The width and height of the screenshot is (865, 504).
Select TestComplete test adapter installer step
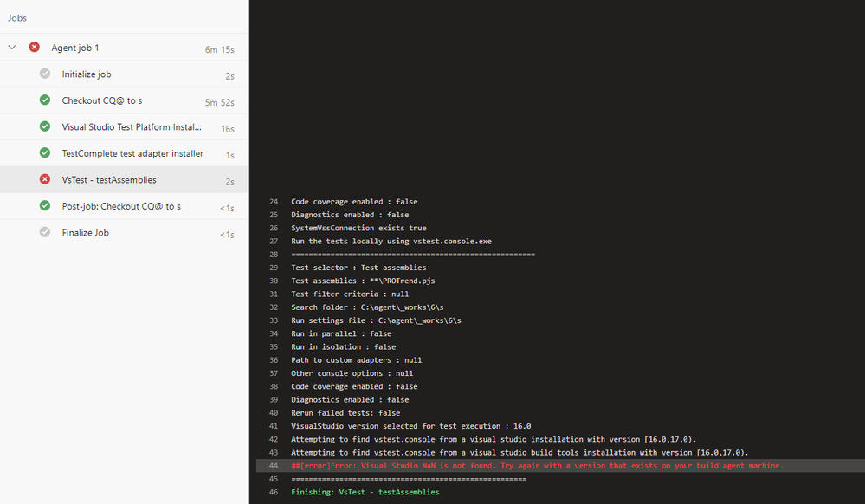(132, 153)
